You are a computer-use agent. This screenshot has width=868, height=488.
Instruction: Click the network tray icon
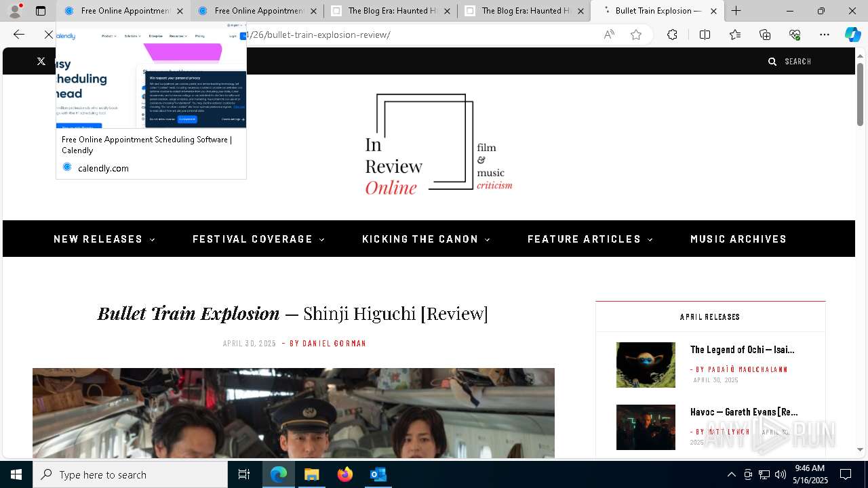(764, 474)
